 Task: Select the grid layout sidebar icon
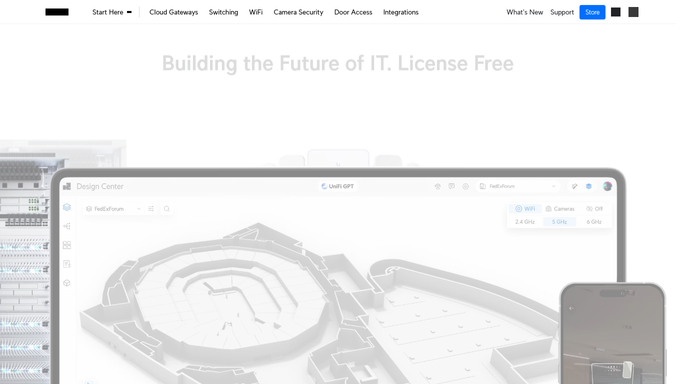67,245
